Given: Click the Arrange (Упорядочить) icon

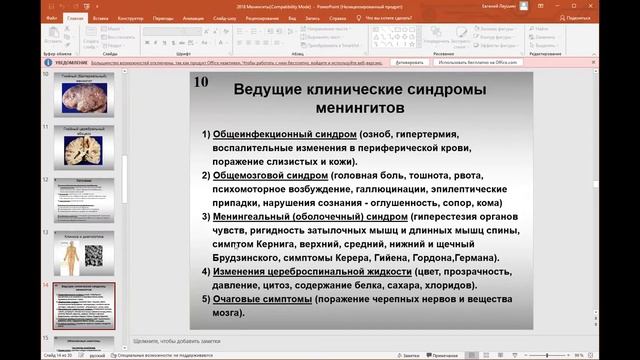Looking at the screenshot, I should (436, 32).
